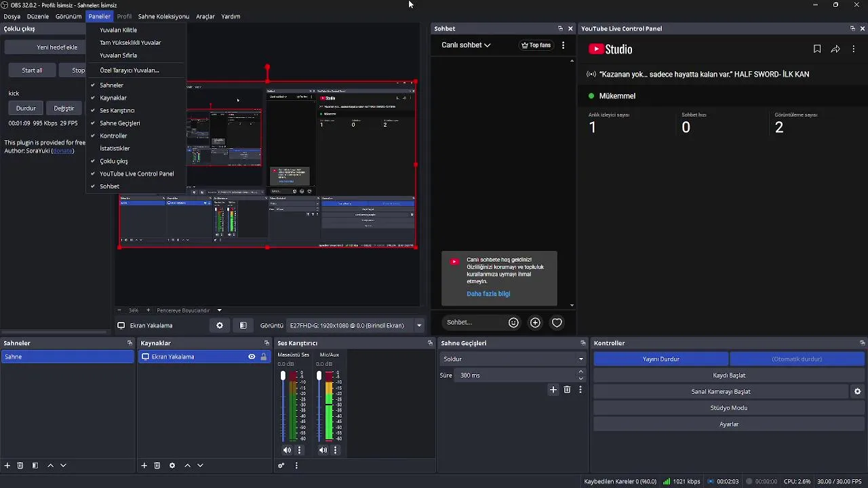Add a new scene with plus icon
The image size is (868, 488).
coord(7,466)
